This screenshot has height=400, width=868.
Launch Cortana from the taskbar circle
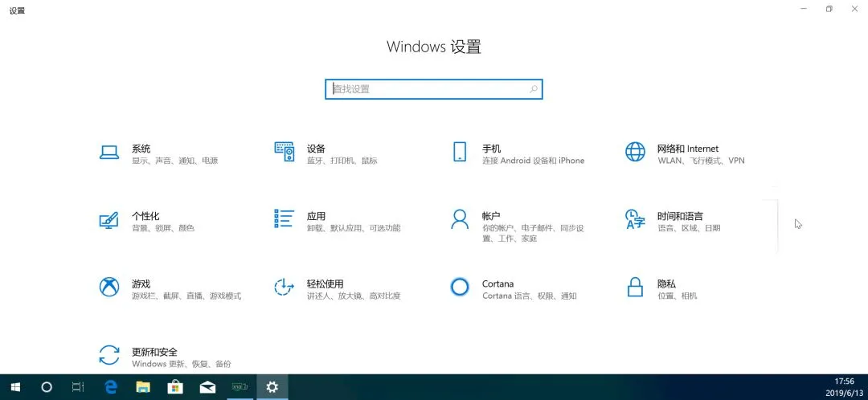click(47, 386)
